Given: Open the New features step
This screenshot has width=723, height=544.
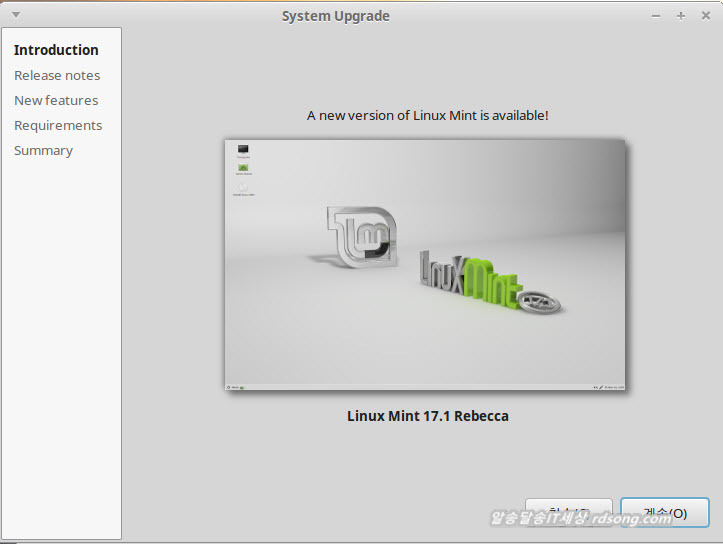Looking at the screenshot, I should 56,100.
